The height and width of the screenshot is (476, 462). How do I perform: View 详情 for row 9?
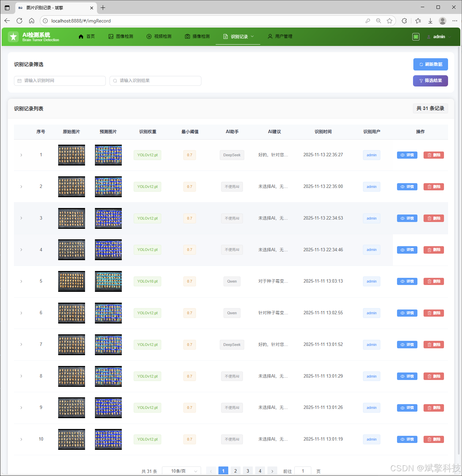pyautogui.click(x=407, y=408)
